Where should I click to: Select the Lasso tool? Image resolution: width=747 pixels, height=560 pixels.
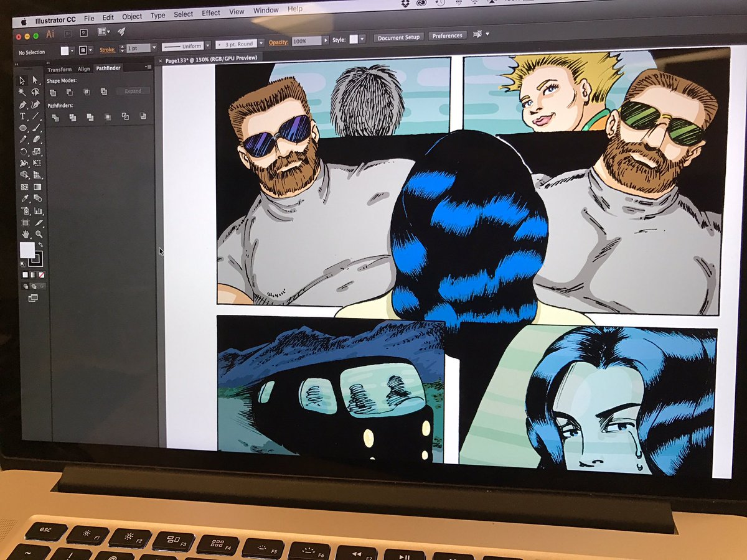[36, 92]
